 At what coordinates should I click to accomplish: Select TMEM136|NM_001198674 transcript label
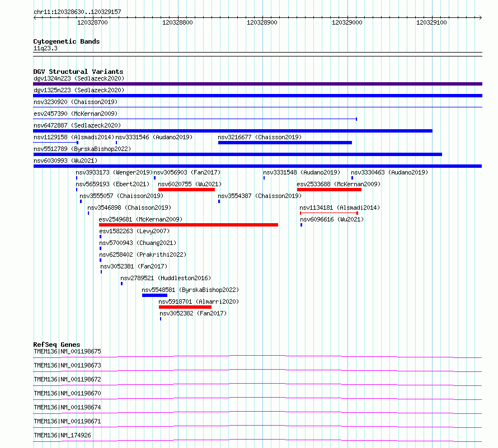tap(67, 407)
